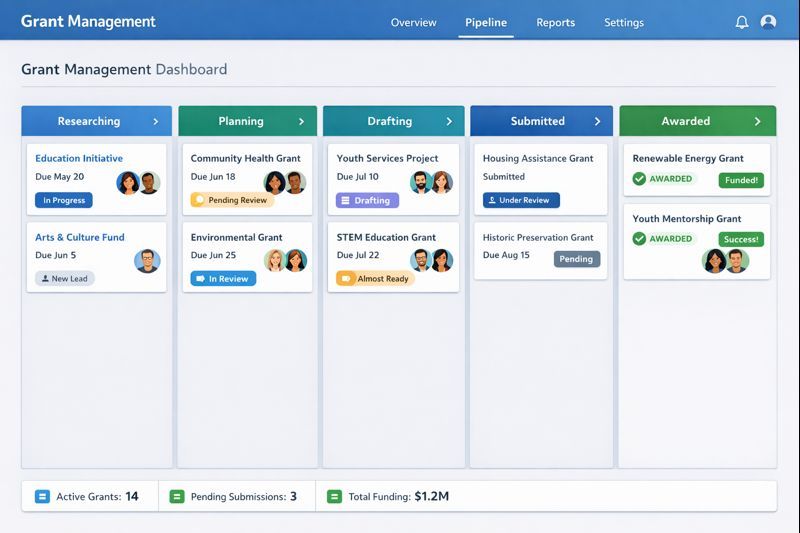This screenshot has width=800, height=533.
Task: Click the woman avatar on Education Initiative card
Action: coord(128,183)
